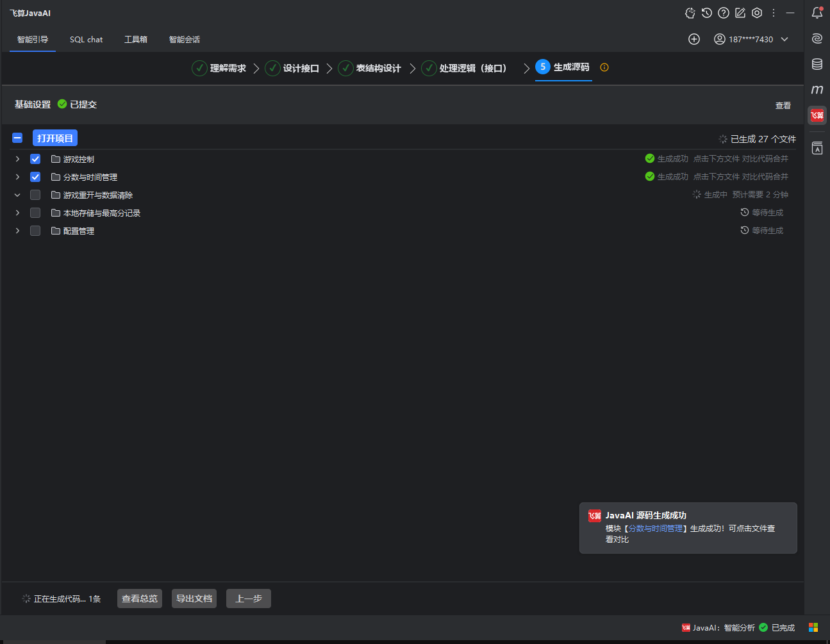The height and width of the screenshot is (644, 830).
Task: Click the folder icon for 分数与时间管理
Action: [56, 177]
